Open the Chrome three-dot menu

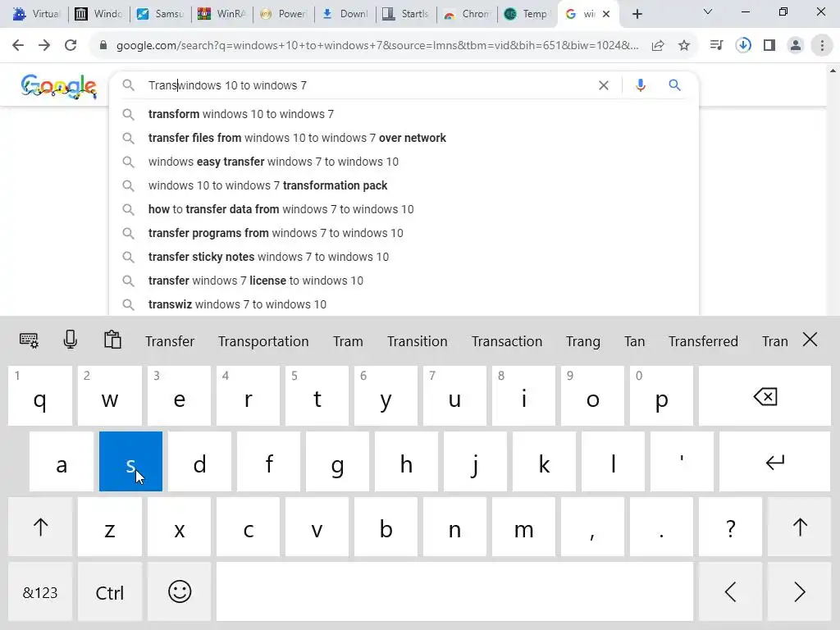[822, 46]
